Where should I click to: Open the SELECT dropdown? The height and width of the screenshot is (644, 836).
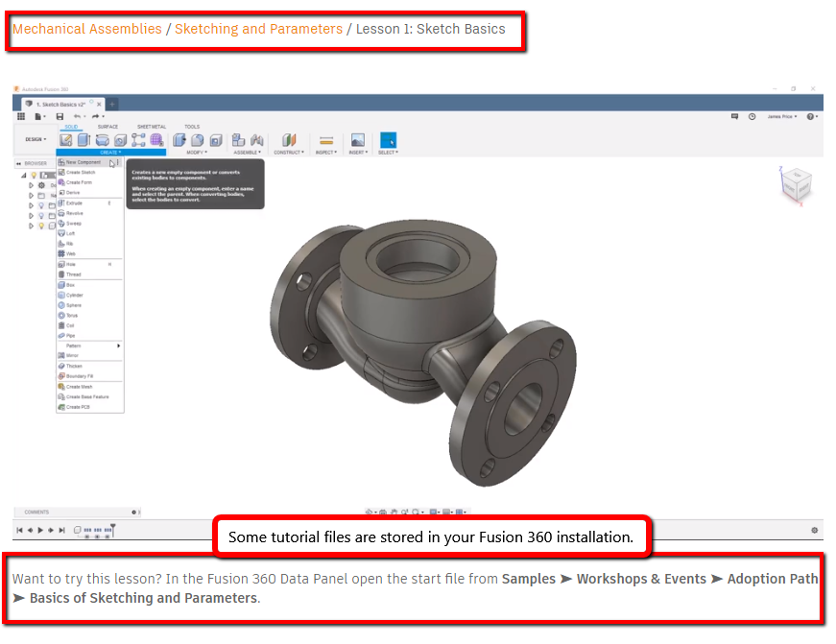(x=388, y=153)
